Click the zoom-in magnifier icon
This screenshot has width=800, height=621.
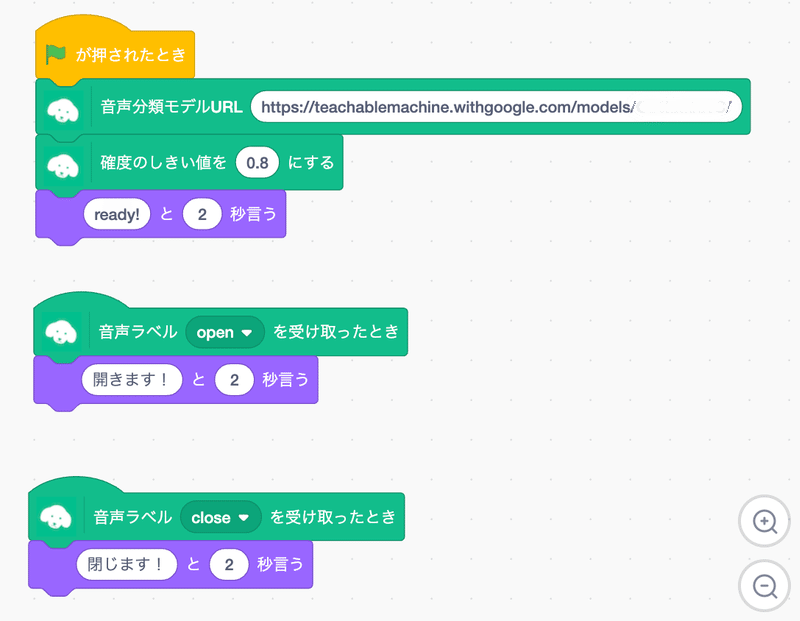tap(764, 522)
